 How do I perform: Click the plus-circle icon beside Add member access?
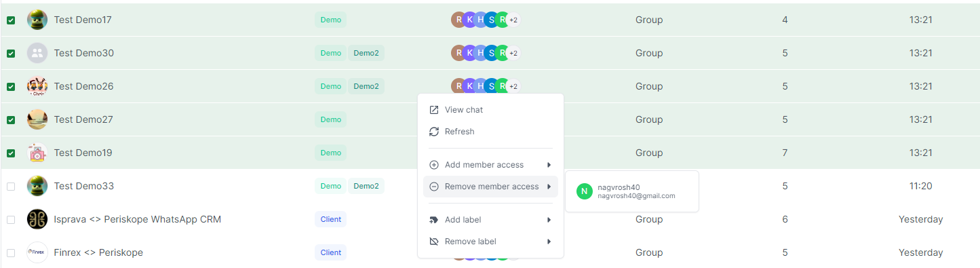click(434, 165)
